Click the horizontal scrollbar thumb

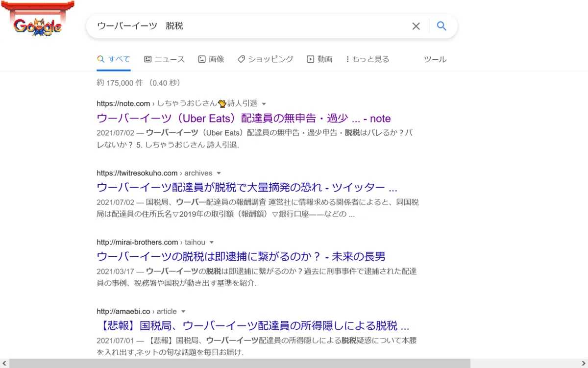tap(240, 364)
